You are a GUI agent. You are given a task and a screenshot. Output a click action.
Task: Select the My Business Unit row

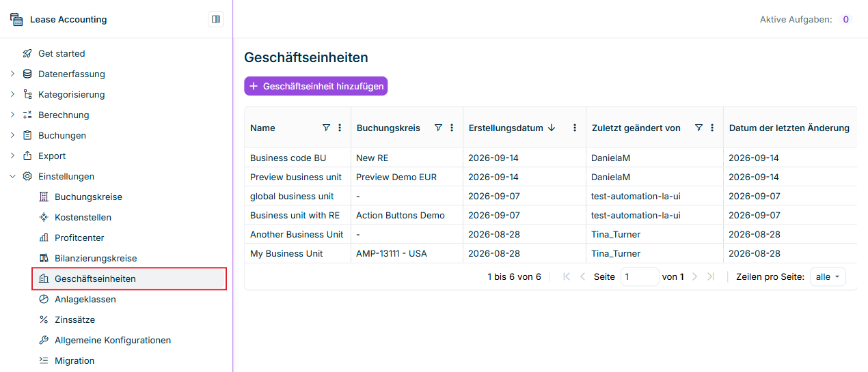550,253
